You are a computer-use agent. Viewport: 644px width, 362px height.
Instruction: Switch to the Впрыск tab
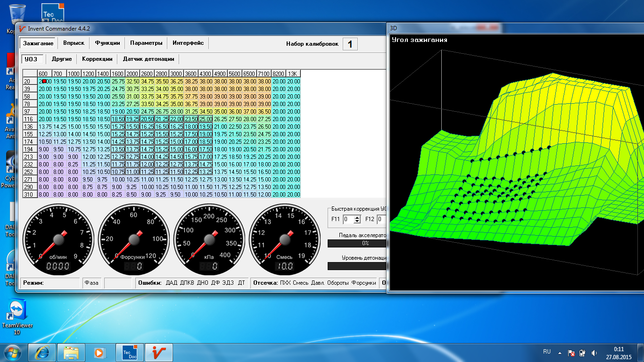74,43
